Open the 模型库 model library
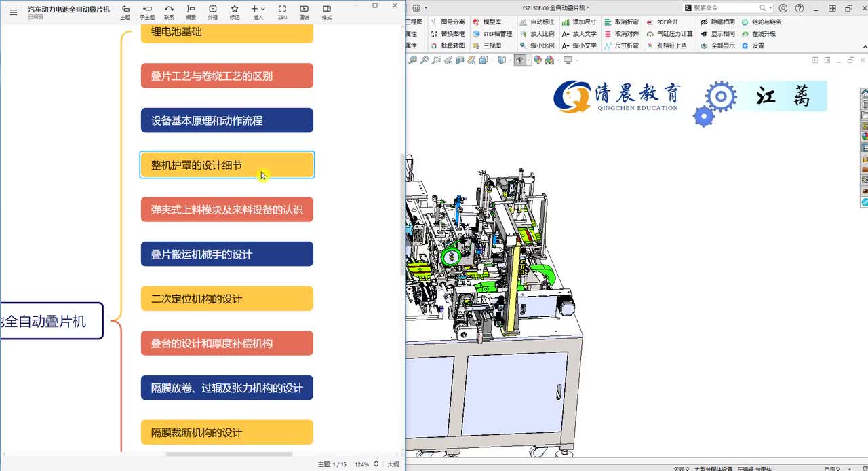The width and height of the screenshot is (868, 471). click(x=487, y=22)
